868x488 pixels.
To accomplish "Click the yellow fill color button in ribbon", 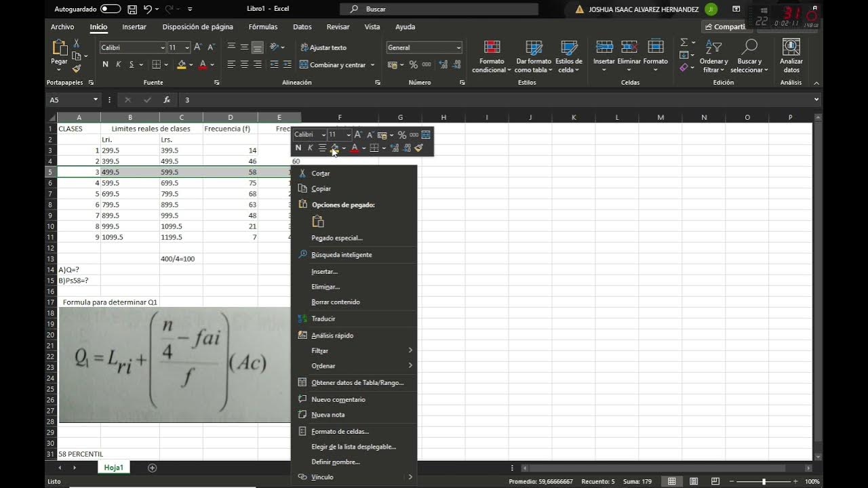I will [181, 64].
